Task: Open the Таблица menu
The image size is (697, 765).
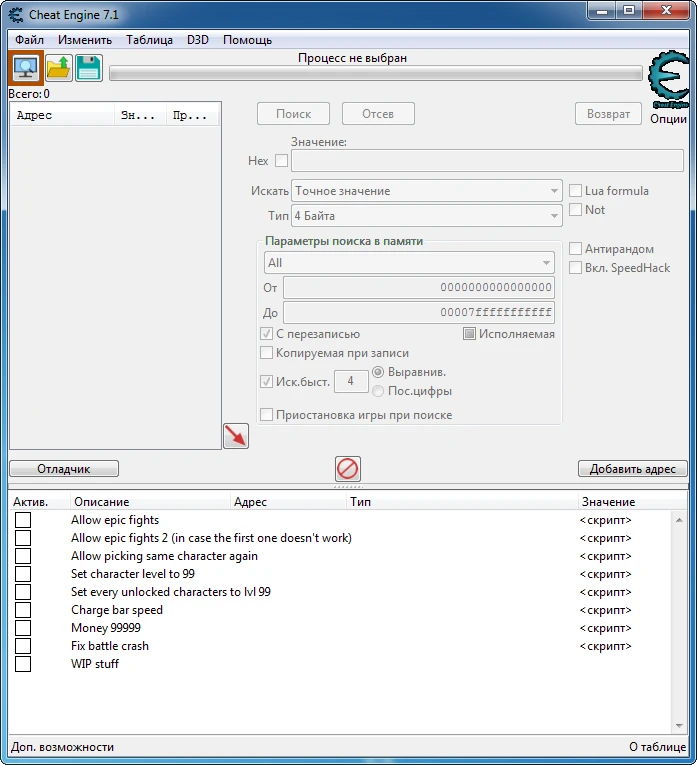Action: [149, 40]
